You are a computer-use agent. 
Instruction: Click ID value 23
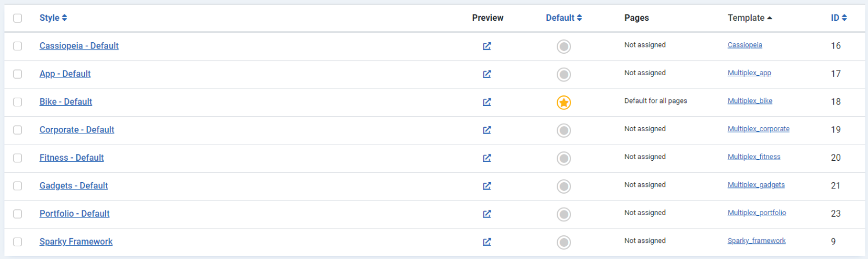pos(836,213)
